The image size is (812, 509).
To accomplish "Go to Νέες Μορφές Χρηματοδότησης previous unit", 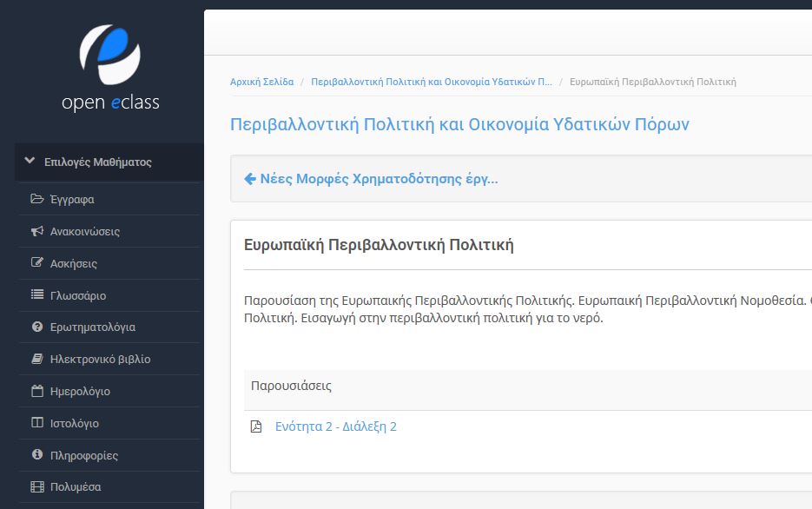I will click(x=379, y=179).
